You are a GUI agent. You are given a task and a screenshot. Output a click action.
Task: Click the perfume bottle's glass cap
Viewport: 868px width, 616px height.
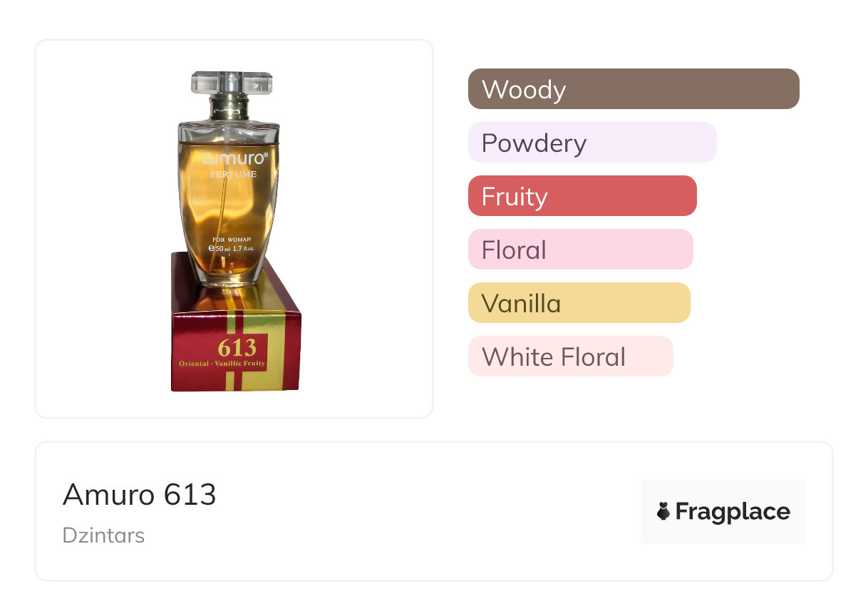tap(232, 83)
